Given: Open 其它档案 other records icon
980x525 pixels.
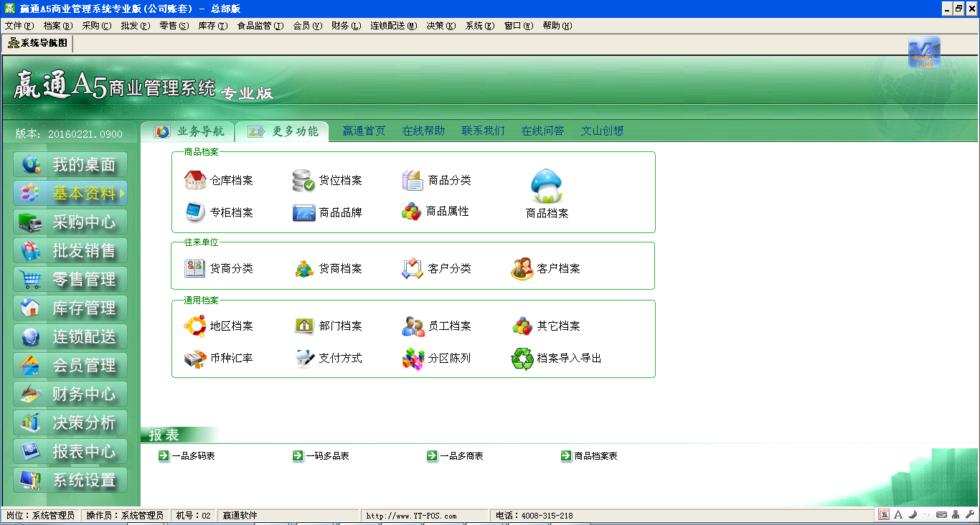Looking at the screenshot, I should point(522,326).
